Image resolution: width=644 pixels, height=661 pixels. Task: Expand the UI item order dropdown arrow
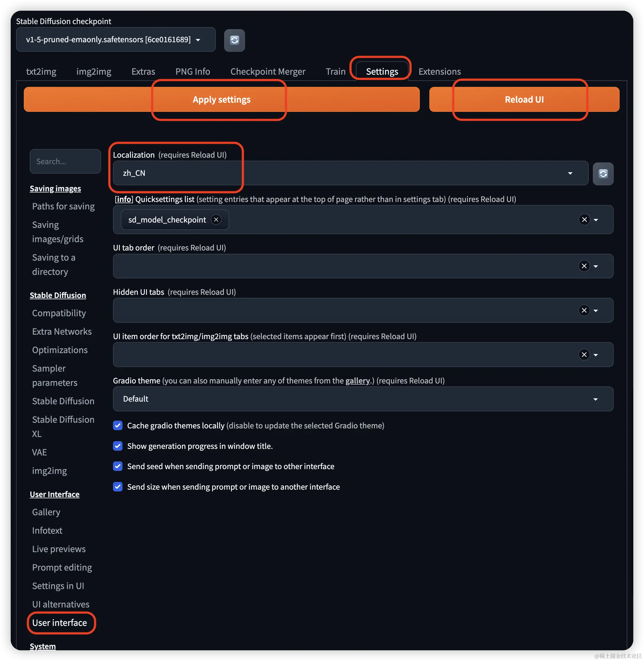click(596, 355)
